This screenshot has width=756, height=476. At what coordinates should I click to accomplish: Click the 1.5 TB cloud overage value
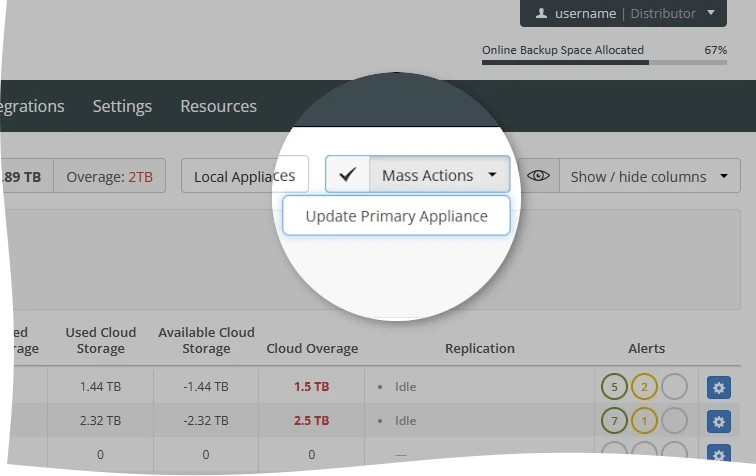click(311, 386)
